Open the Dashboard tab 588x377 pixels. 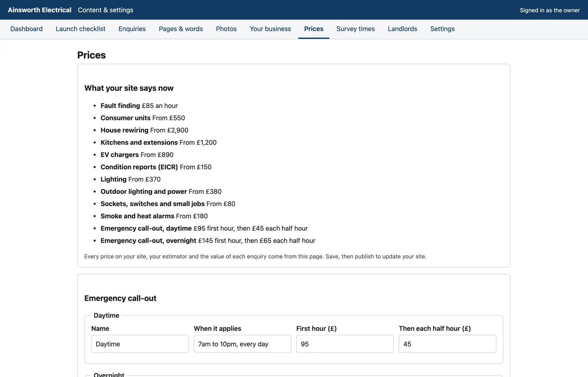(26, 29)
